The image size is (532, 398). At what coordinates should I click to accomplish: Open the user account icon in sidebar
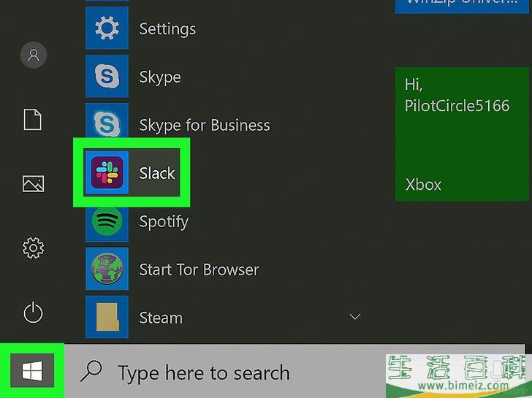point(34,55)
